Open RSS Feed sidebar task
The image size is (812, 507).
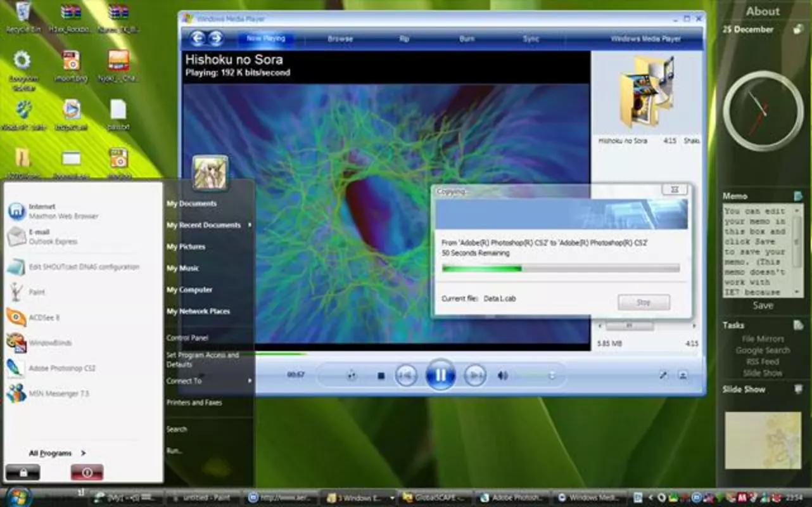tap(763, 362)
